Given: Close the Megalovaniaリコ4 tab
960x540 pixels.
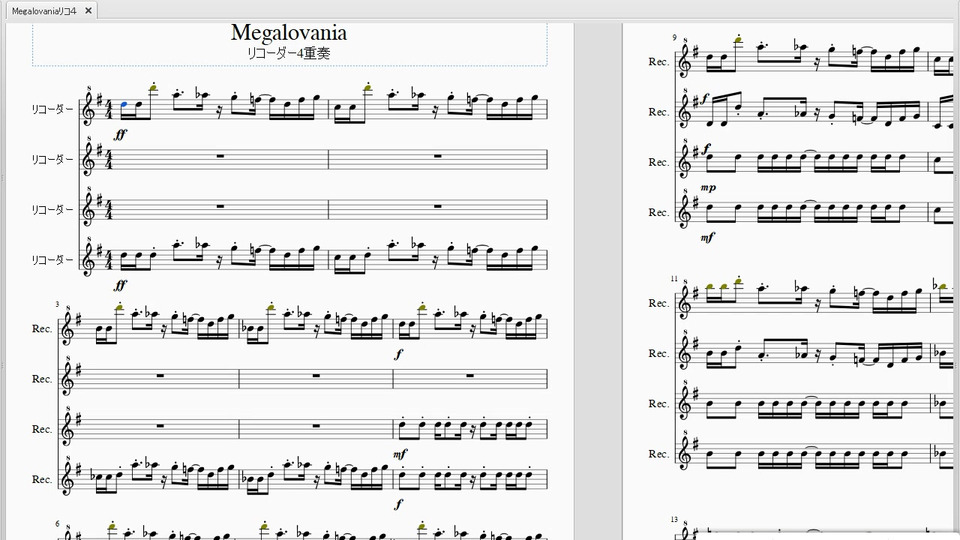Looking at the screenshot, I should [x=88, y=11].
